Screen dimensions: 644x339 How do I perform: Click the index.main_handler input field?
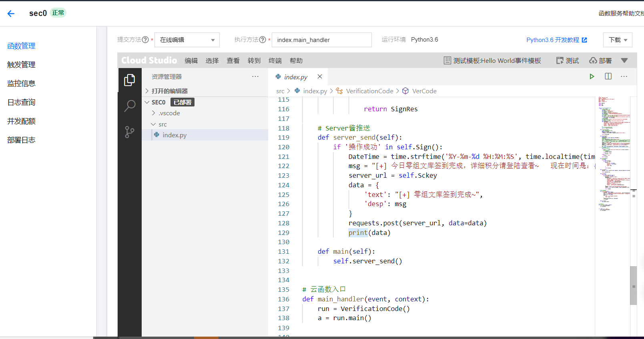pyautogui.click(x=322, y=40)
